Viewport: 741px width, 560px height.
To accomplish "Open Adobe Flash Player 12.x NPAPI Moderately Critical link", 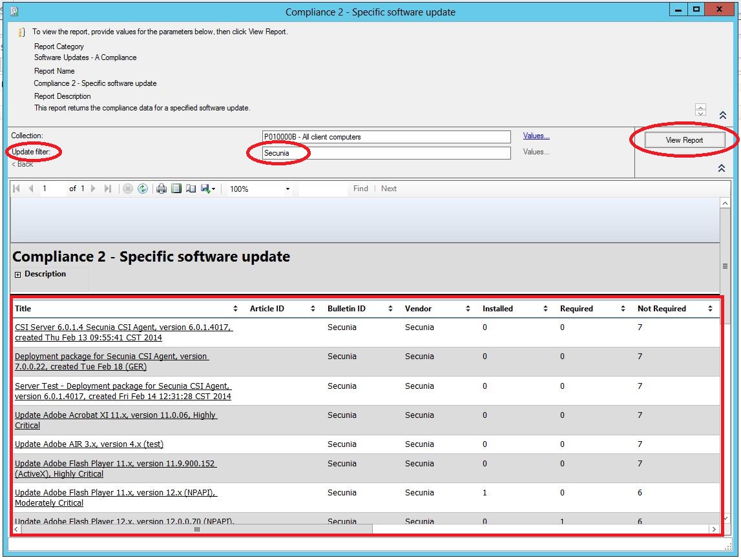I will [116, 497].
